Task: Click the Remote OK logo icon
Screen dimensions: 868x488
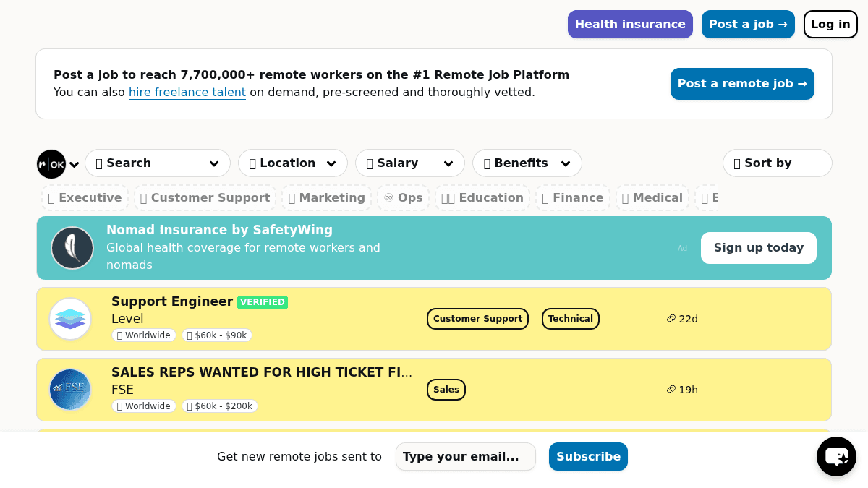Action: click(51, 164)
